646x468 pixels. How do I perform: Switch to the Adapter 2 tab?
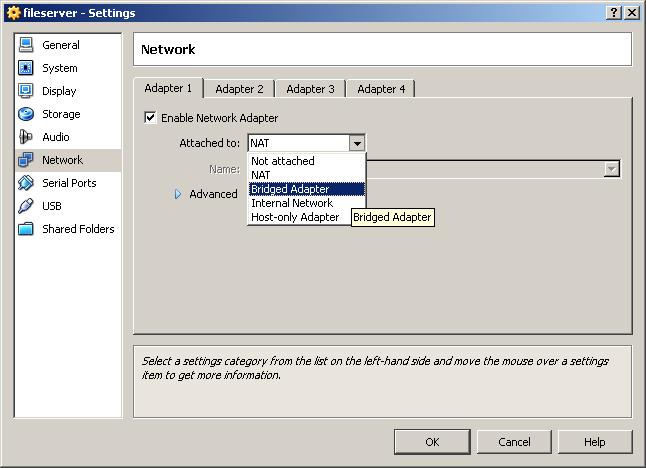(239, 89)
